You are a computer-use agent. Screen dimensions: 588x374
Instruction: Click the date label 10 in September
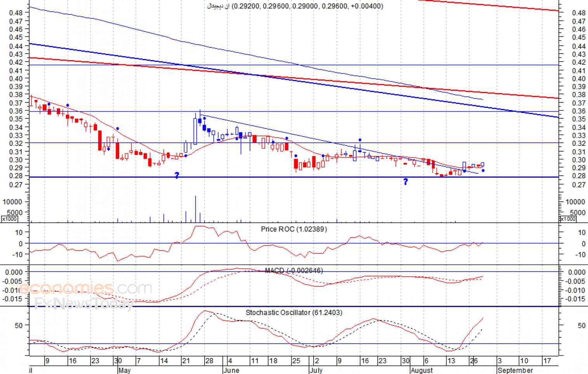tap(524, 361)
